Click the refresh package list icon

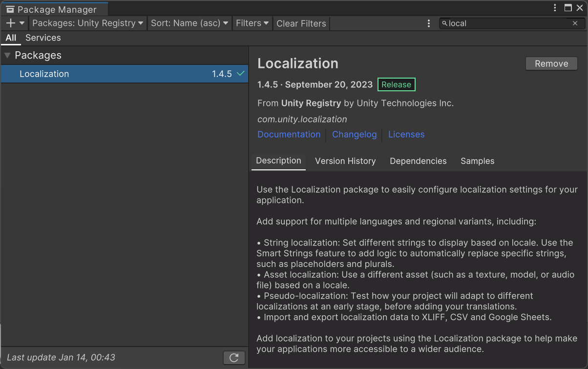(234, 358)
